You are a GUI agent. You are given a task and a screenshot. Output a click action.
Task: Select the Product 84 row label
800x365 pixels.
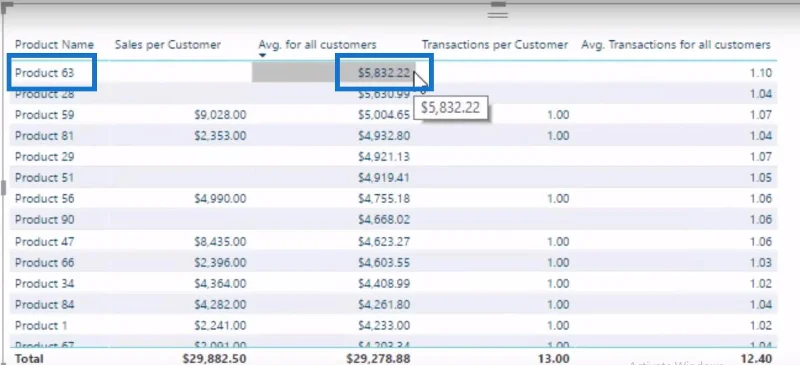click(44, 305)
